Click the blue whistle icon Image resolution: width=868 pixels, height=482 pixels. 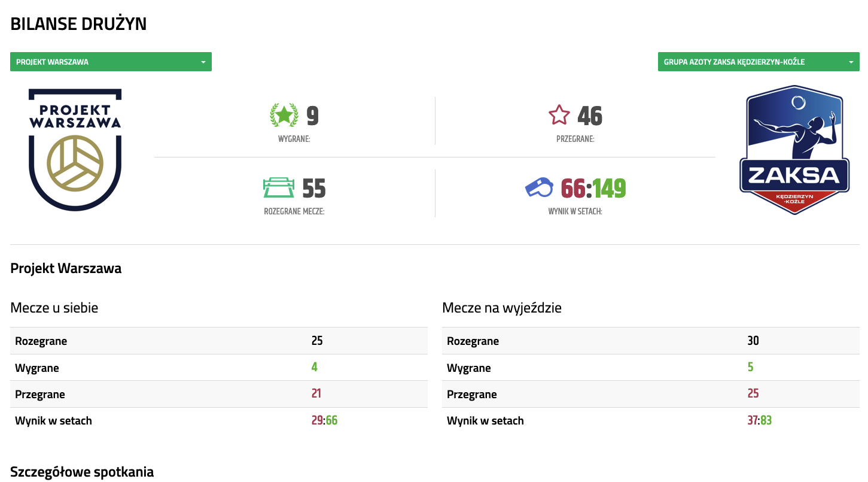click(539, 187)
